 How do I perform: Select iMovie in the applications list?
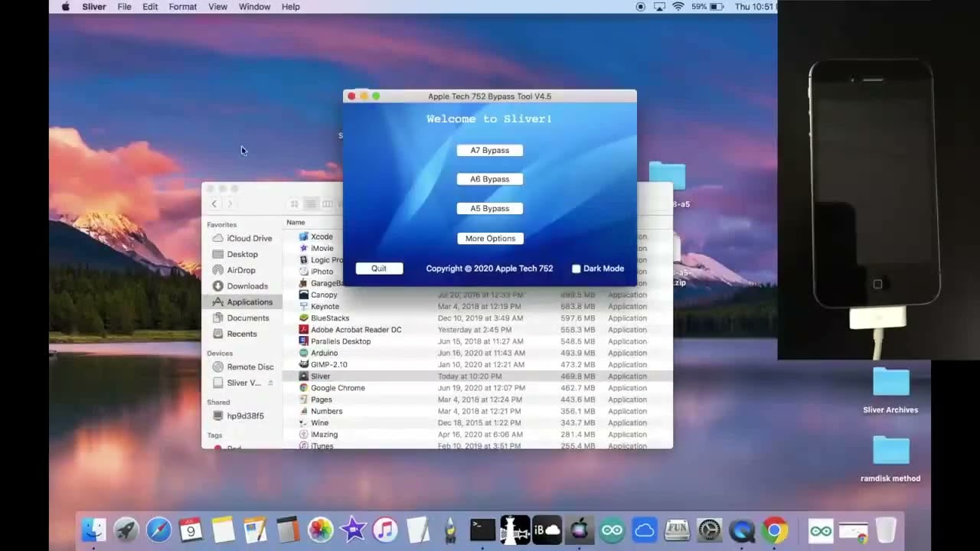(322, 248)
